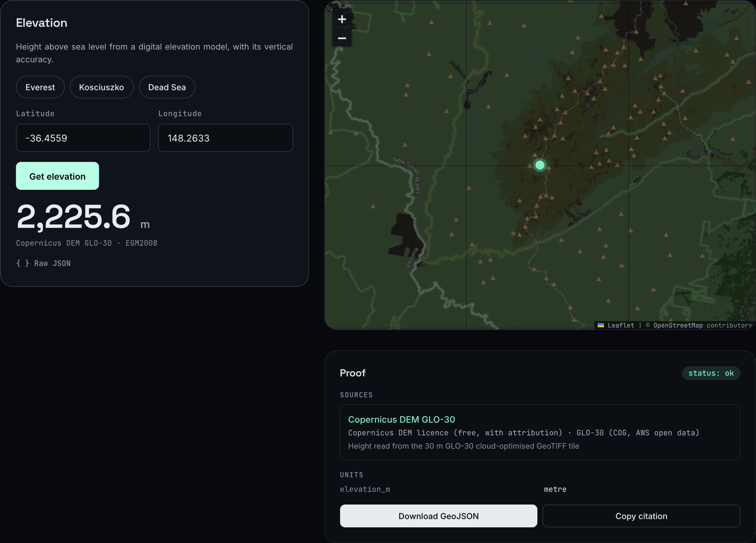The image size is (756, 543).
Task: Choose the Kosciuszko preset
Action: point(102,87)
